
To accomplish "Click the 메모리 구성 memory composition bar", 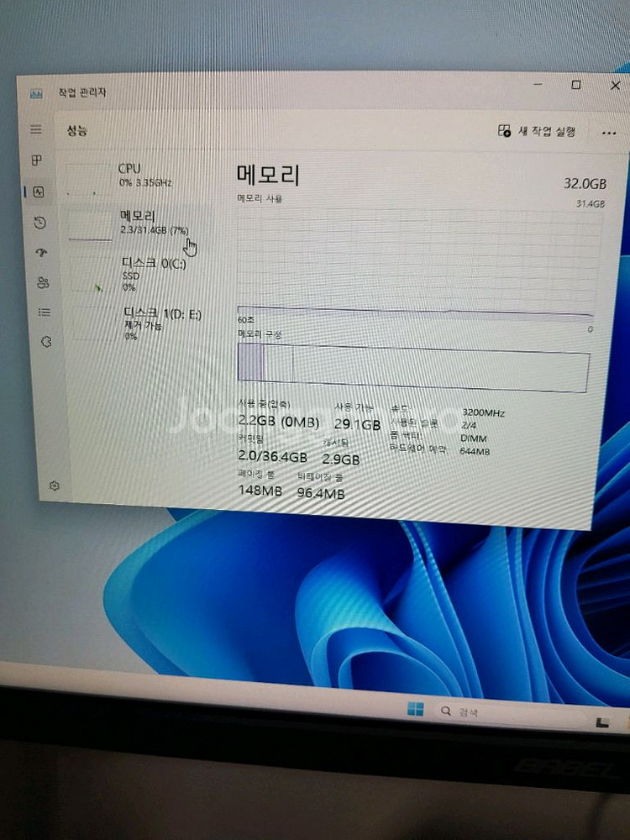I will (x=413, y=370).
